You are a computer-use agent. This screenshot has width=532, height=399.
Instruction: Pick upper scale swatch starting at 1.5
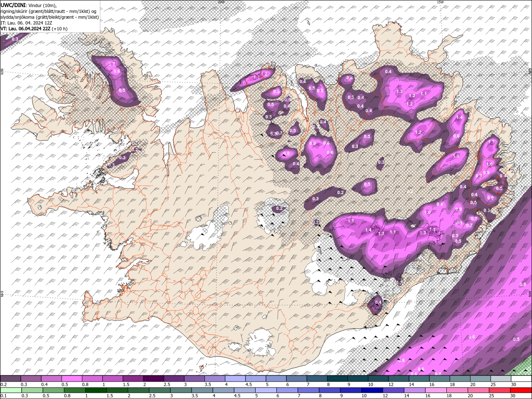click(x=133, y=379)
